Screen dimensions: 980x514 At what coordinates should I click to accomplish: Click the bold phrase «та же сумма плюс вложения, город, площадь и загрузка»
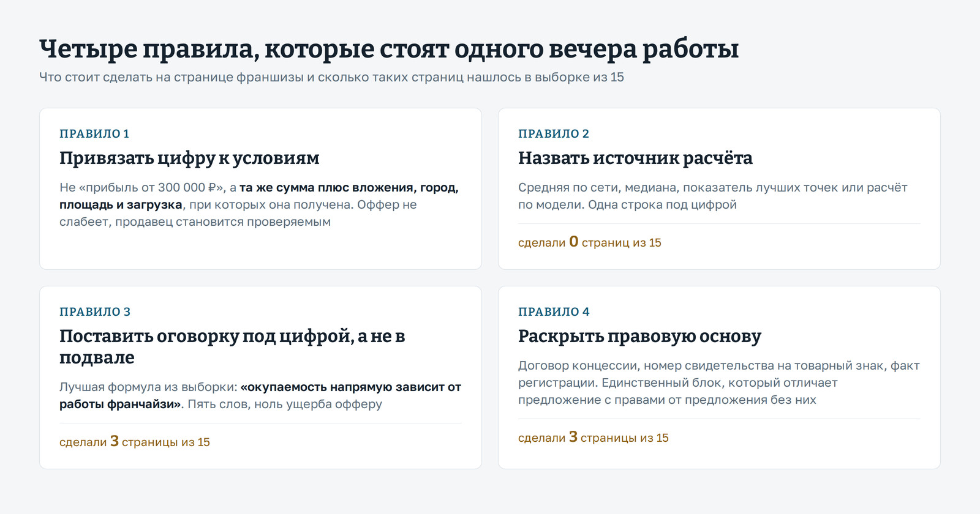pos(259,196)
